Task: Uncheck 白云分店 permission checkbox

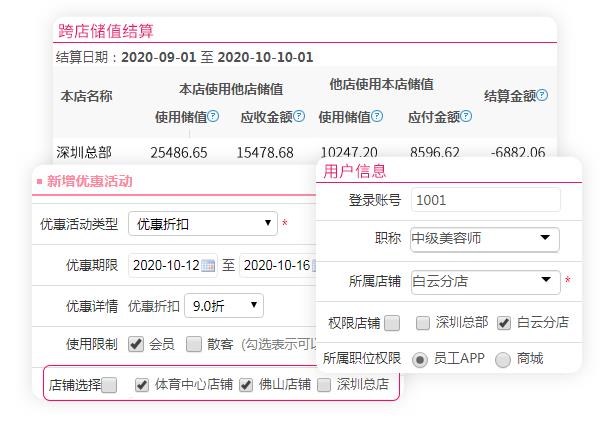Action: 504,323
